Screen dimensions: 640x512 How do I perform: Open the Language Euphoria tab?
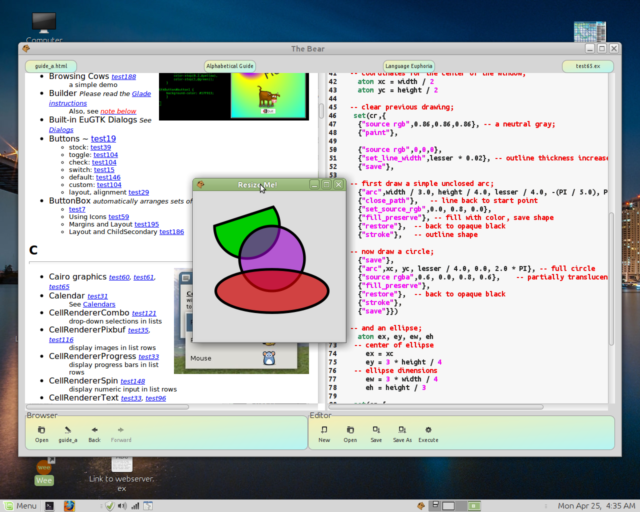coord(408,65)
